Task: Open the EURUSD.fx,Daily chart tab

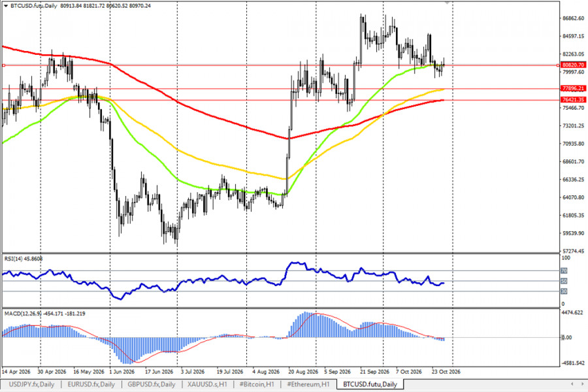Action: pos(91,384)
